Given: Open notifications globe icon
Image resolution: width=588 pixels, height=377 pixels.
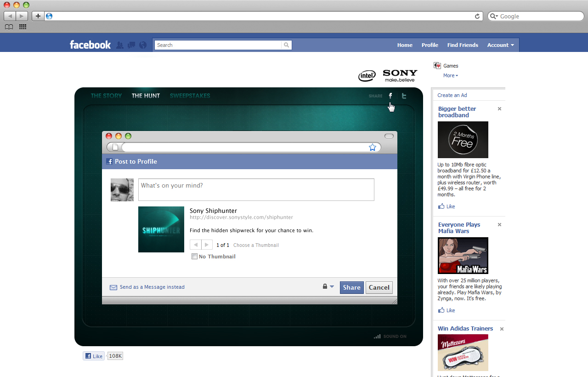Looking at the screenshot, I should click(x=143, y=45).
